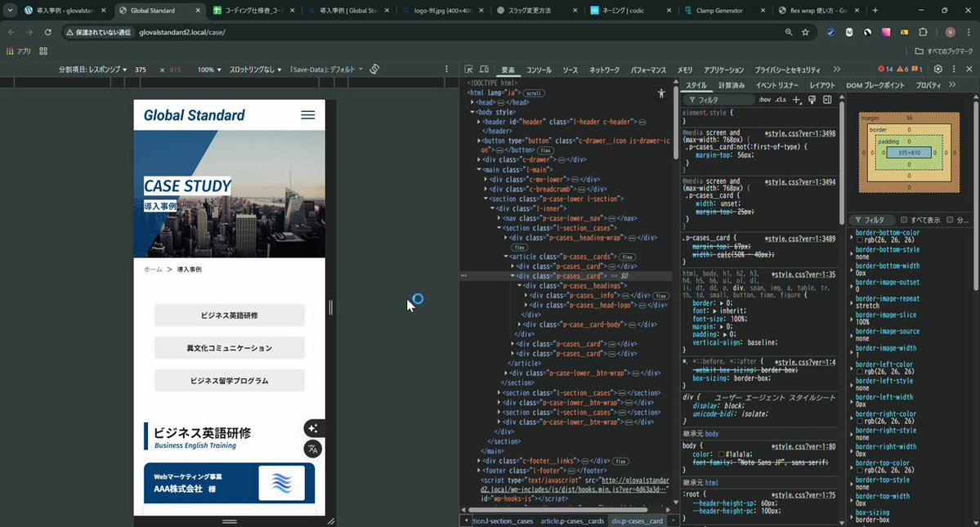Open the 計算済み styles tab
Image resolution: width=980 pixels, height=527 pixels.
coord(732,86)
